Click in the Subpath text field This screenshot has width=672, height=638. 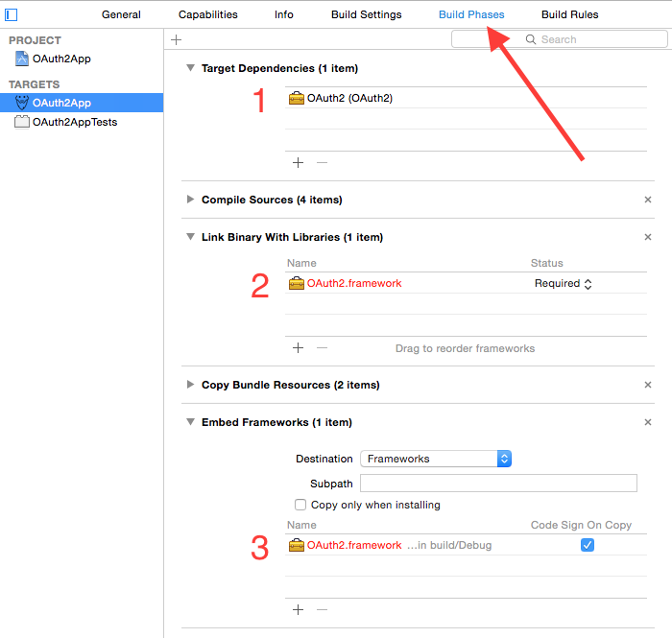pos(498,483)
